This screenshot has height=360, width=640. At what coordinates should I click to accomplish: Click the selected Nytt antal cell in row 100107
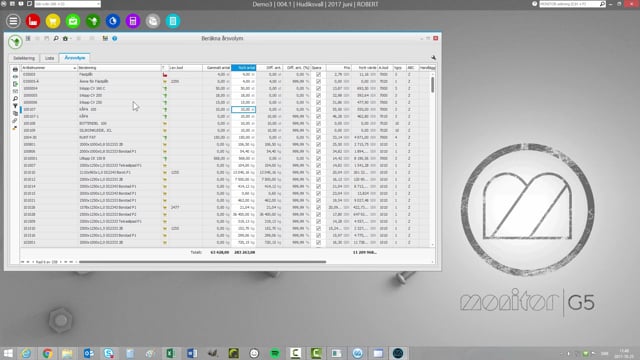[244, 109]
